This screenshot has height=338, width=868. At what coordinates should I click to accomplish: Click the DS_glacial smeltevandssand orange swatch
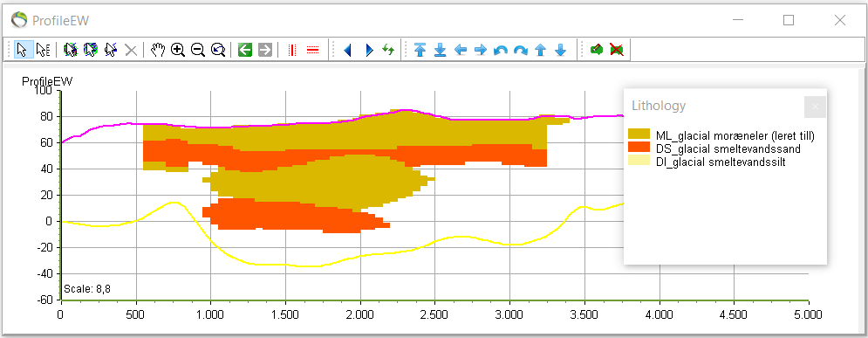tap(639, 148)
